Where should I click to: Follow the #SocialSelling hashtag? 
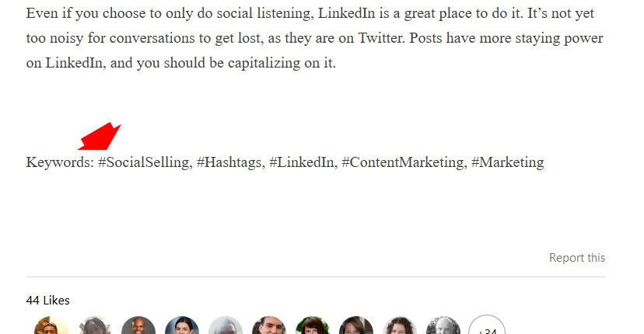(144, 162)
